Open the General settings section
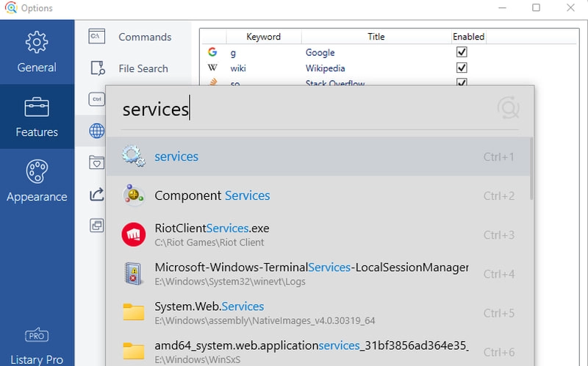 (x=37, y=52)
